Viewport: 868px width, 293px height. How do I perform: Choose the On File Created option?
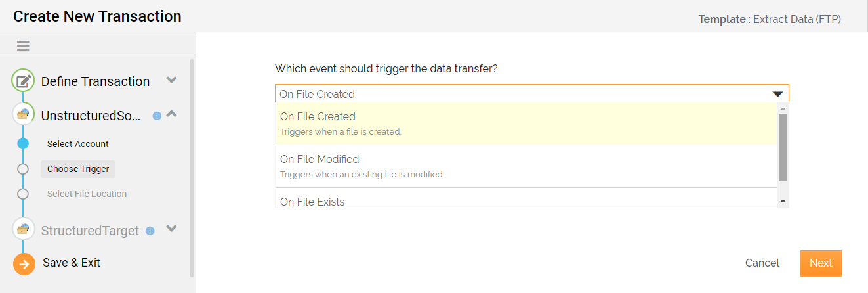click(x=526, y=124)
